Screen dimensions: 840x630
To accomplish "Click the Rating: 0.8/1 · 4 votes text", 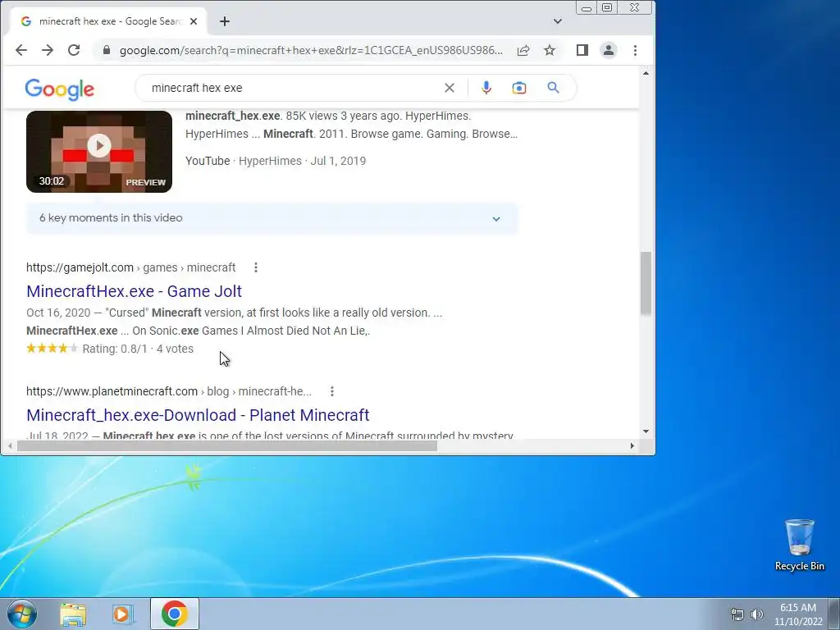I will 138,349.
